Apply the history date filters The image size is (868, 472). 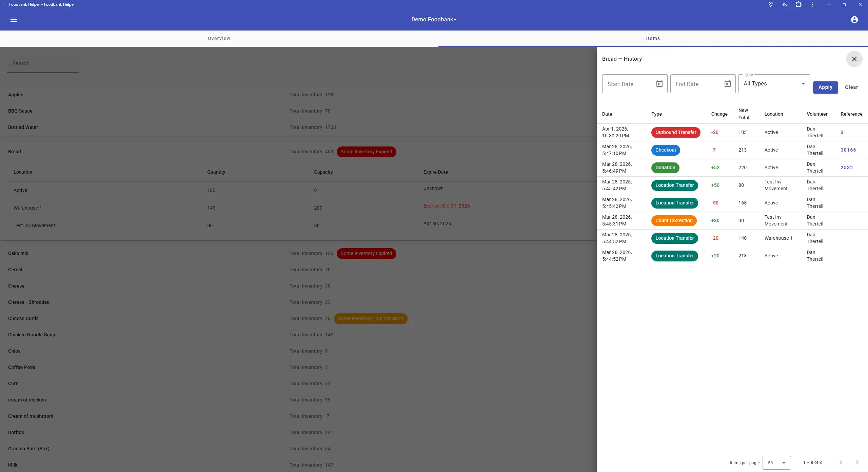click(x=825, y=87)
